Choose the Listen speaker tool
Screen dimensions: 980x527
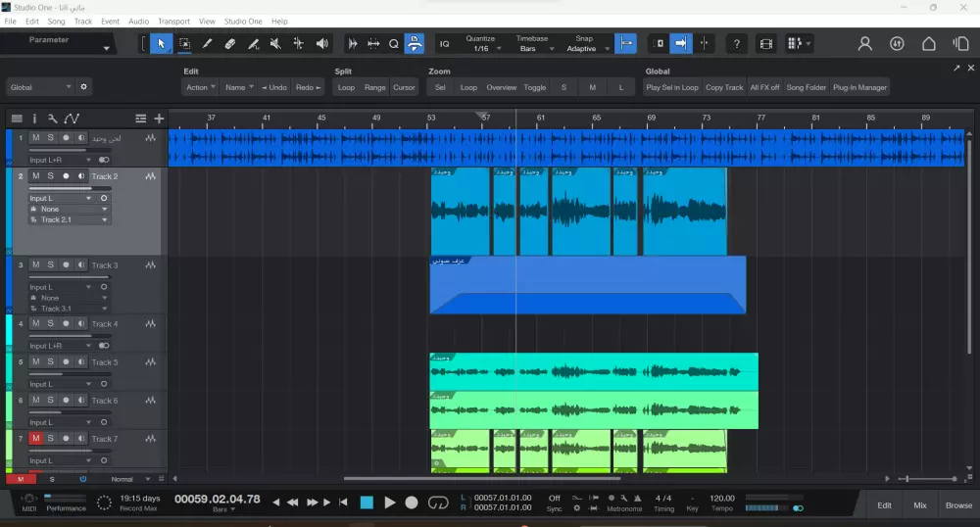pos(322,43)
